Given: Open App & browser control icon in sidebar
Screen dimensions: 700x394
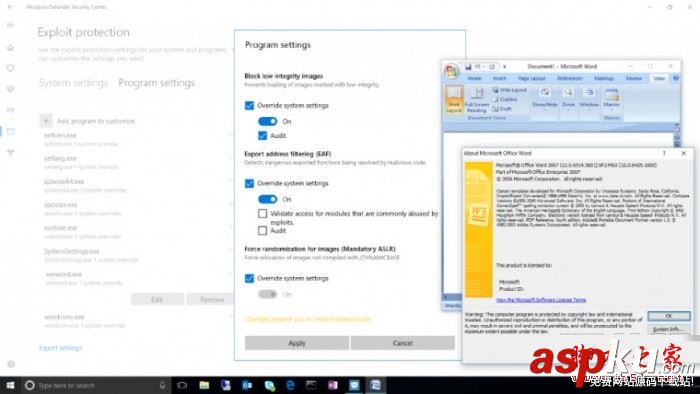Looking at the screenshot, I should [x=11, y=131].
